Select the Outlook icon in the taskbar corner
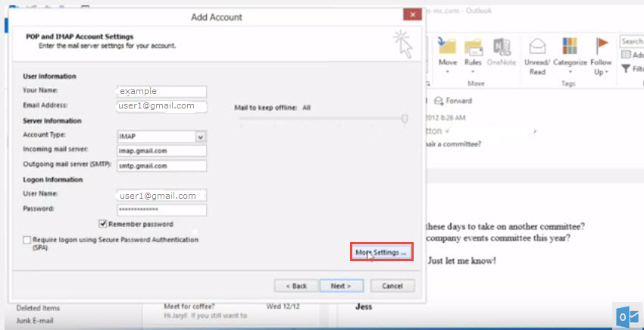This screenshot has height=330, width=644. 627,316
